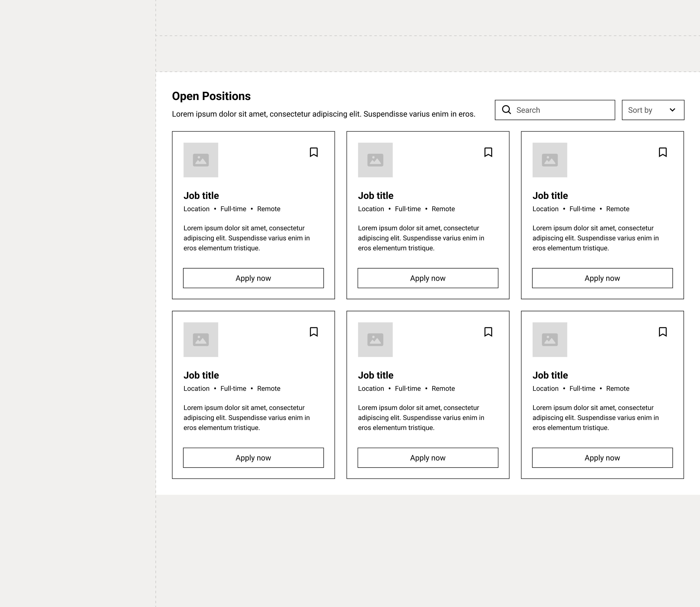Click Full-time tag on bottom-left card
The width and height of the screenshot is (700, 607).
point(233,388)
